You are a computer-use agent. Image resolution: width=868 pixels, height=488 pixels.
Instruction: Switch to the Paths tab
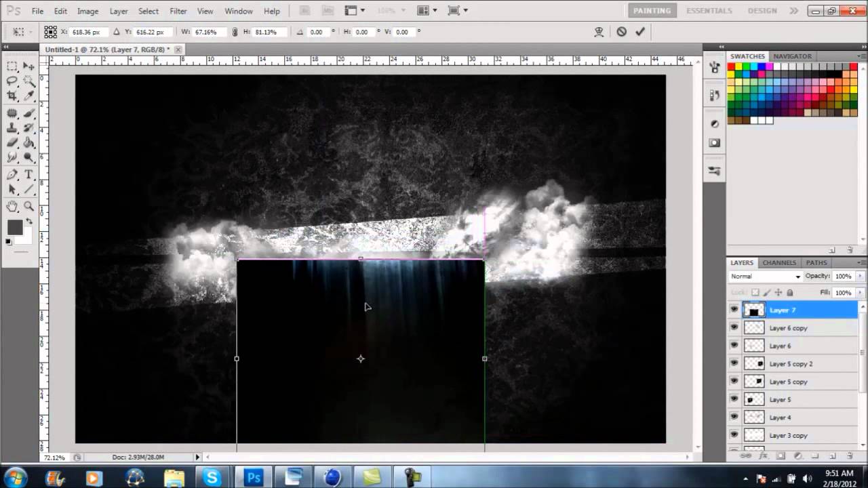click(x=816, y=262)
